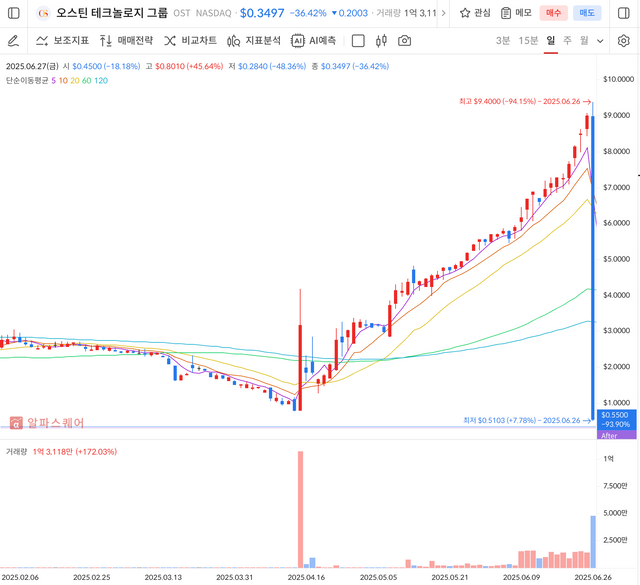
Task: Click the $10.0000 price axis label
Action: point(619,79)
